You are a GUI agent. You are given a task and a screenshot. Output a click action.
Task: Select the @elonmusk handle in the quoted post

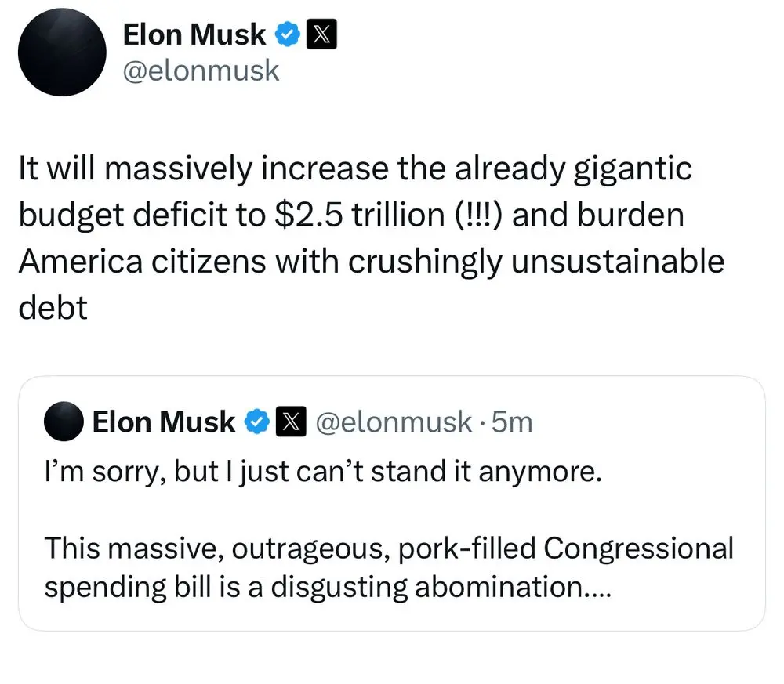[x=394, y=422]
